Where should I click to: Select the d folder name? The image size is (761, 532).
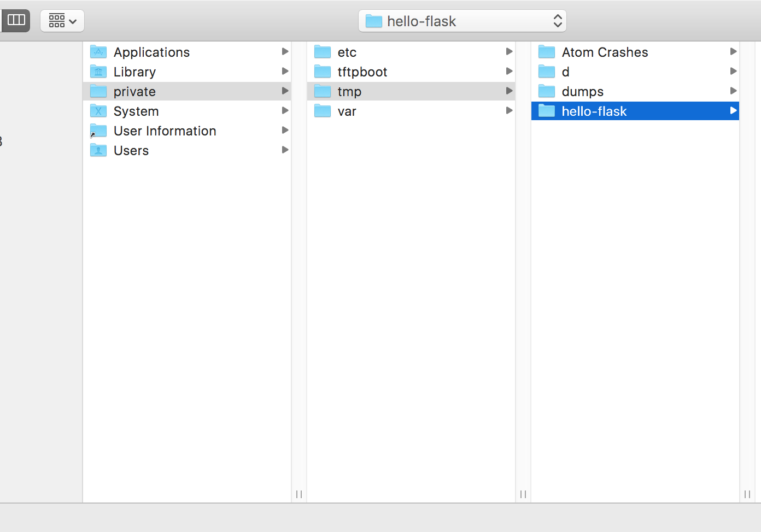566,72
